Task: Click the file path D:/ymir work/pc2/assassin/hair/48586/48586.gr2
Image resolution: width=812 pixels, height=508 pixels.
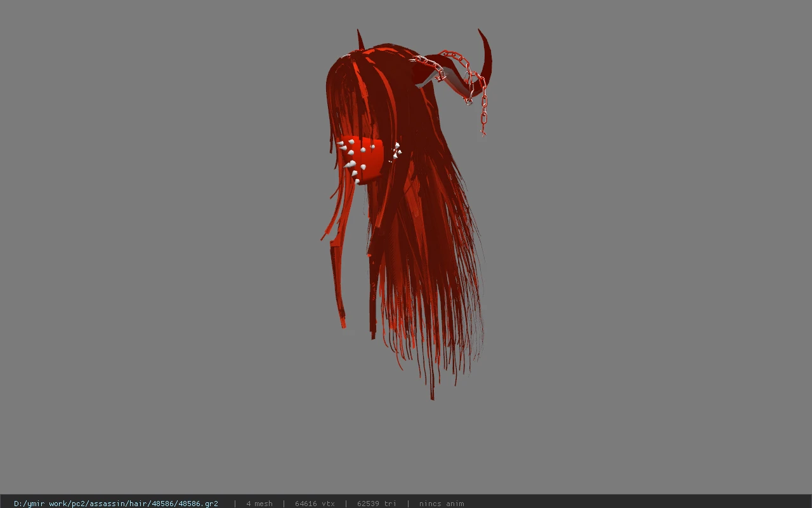Action: 116,503
